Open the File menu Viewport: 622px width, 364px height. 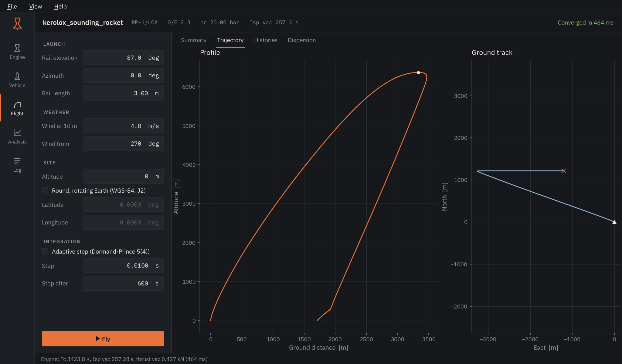[x=12, y=6]
